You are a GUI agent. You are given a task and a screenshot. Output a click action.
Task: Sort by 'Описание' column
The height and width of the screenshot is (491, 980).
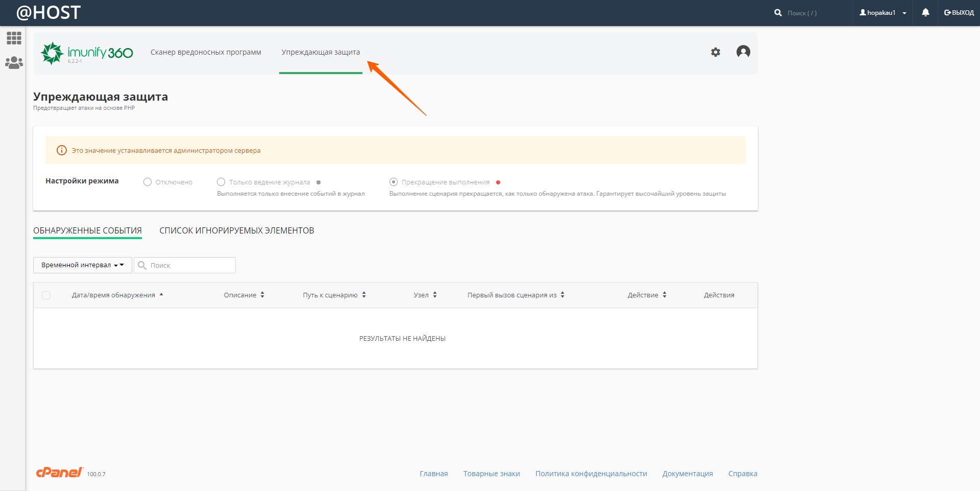tap(244, 295)
